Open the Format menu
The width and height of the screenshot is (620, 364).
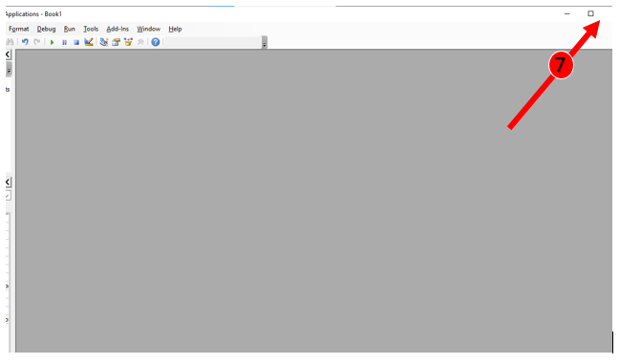click(x=18, y=29)
